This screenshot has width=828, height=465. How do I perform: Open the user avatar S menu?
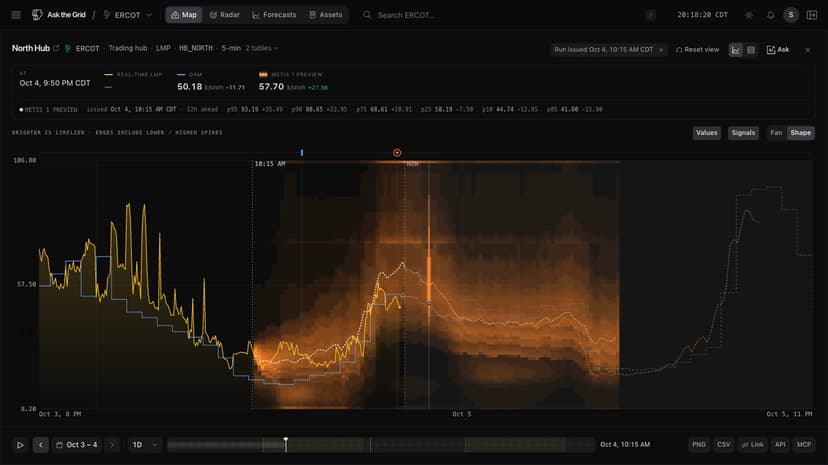pos(791,15)
